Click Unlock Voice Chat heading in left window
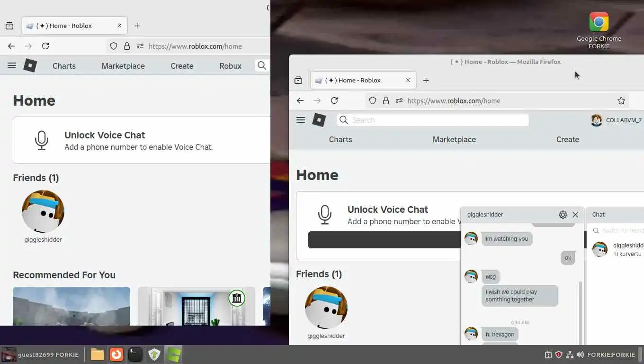 coord(105,135)
